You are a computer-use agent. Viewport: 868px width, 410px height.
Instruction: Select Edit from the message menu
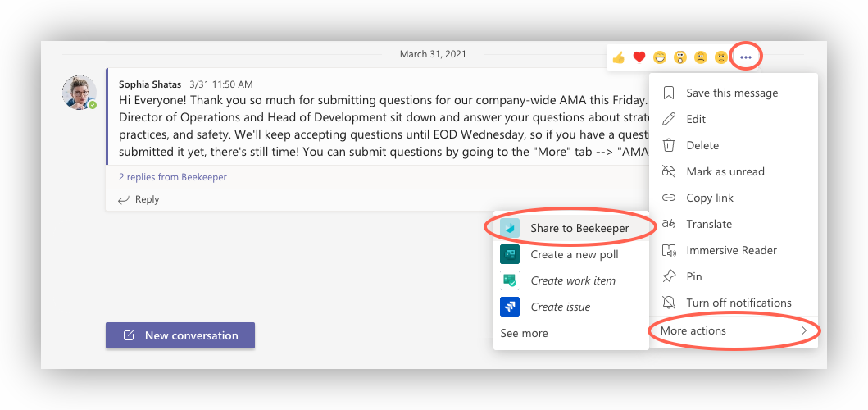pyautogui.click(x=696, y=119)
